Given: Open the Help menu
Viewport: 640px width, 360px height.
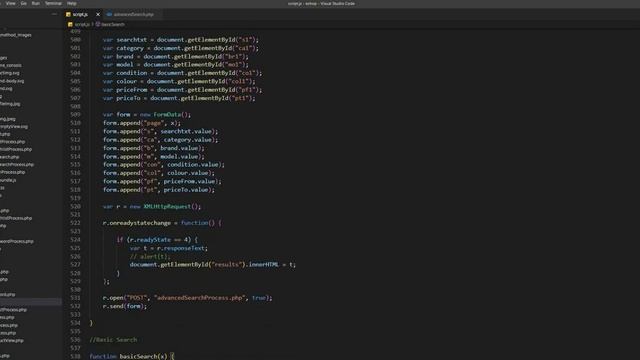Looking at the screenshot, I should (x=72, y=3).
